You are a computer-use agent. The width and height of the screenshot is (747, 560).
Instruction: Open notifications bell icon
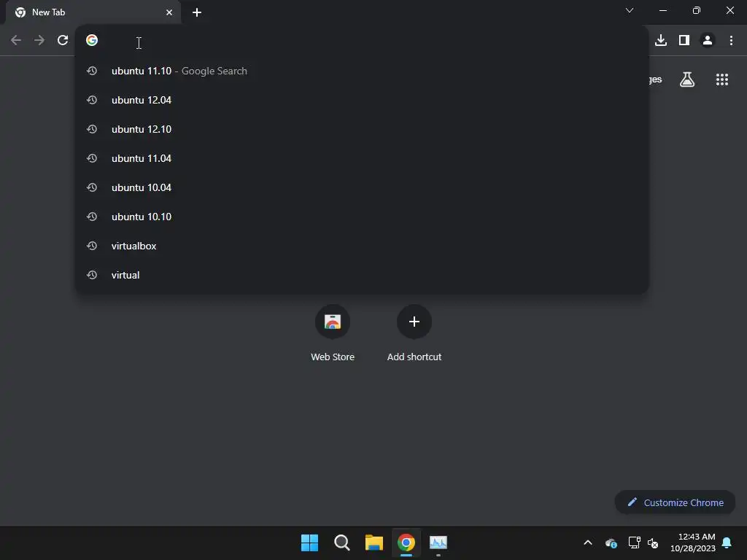pyautogui.click(x=727, y=542)
